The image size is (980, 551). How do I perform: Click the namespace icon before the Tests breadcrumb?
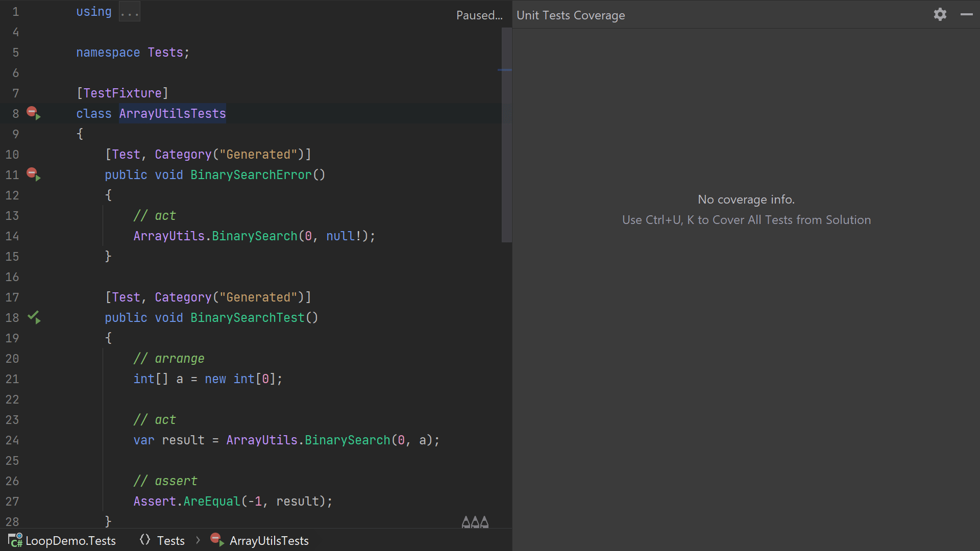[145, 540]
